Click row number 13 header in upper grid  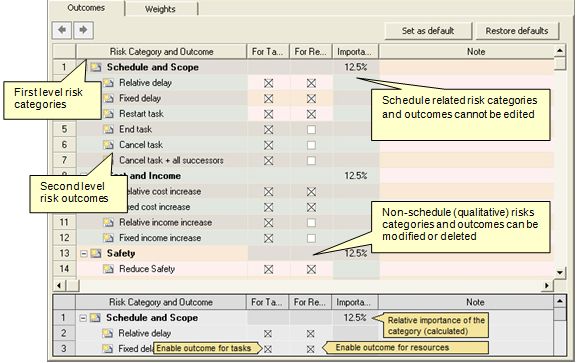[x=64, y=253]
